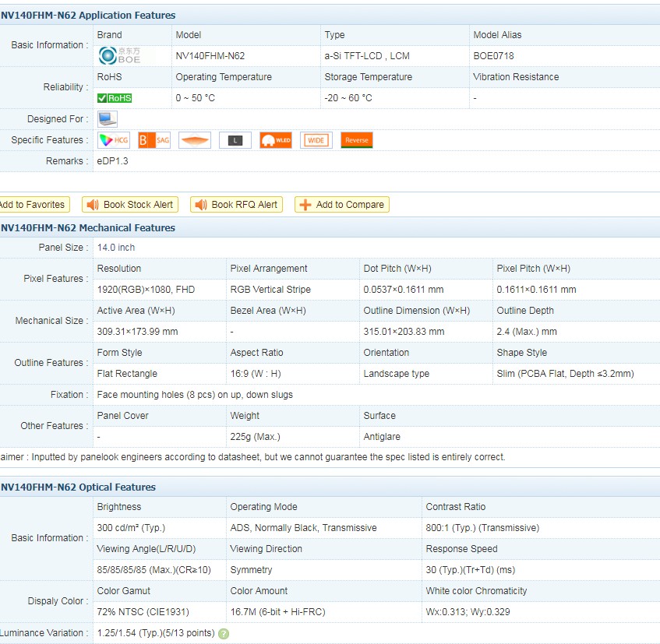Click the panel size 14.0 inch value

click(x=116, y=248)
